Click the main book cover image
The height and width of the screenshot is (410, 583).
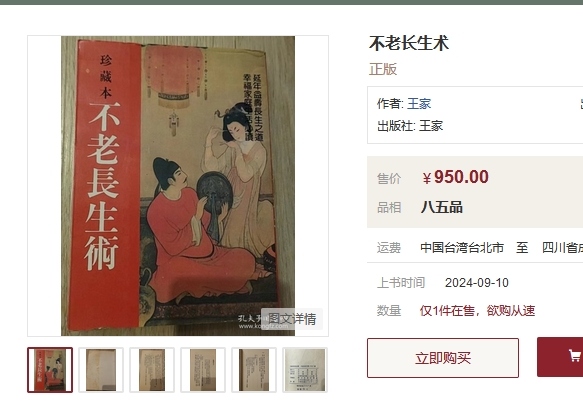pos(178,186)
